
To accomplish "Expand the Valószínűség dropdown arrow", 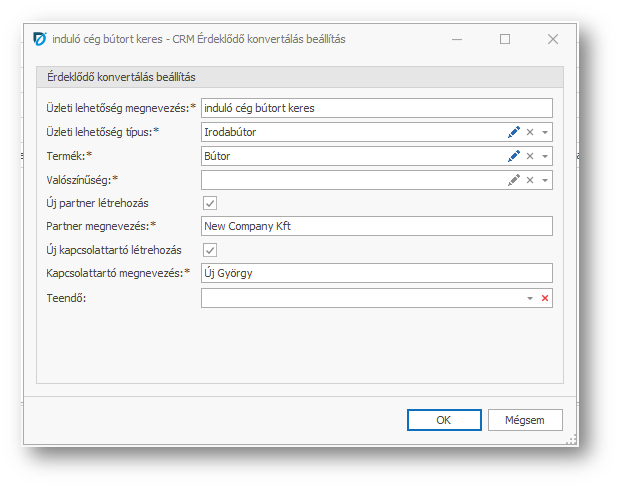I will tap(545, 180).
